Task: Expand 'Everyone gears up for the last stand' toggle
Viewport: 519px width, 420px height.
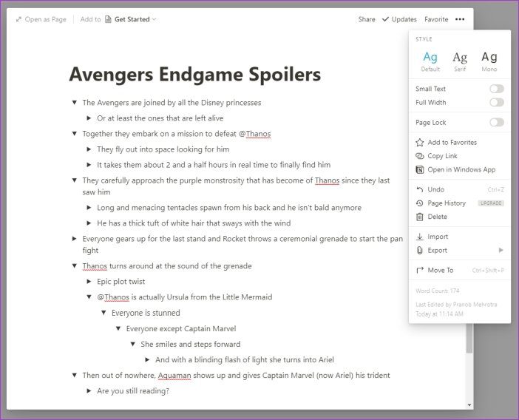Action: [x=75, y=239]
